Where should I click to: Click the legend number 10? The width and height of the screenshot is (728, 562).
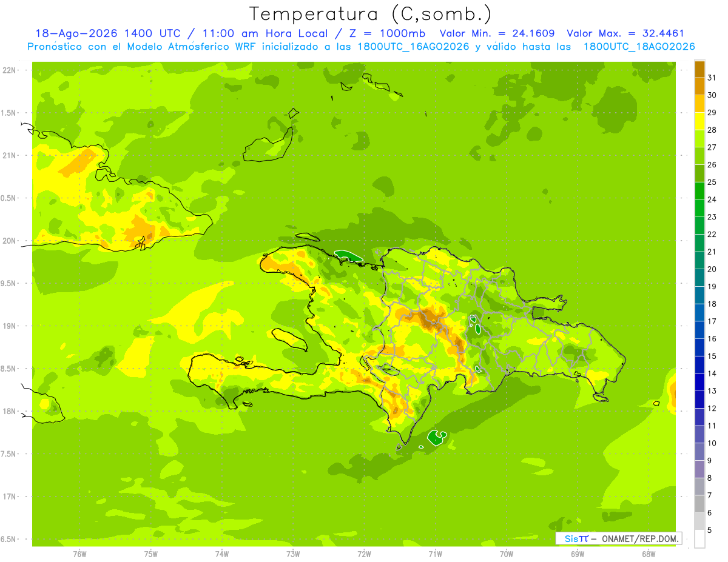[712, 443]
